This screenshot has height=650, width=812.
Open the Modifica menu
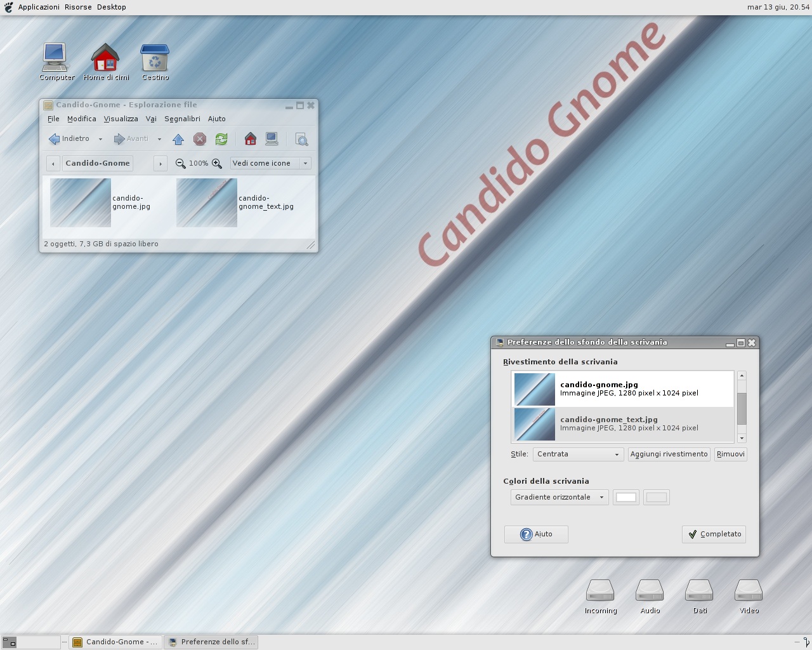click(x=82, y=119)
